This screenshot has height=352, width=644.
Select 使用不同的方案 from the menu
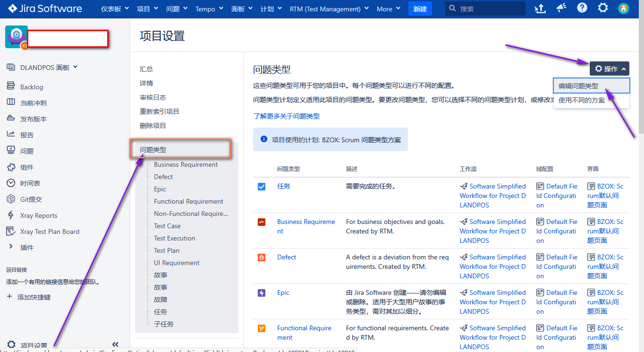(x=592, y=100)
